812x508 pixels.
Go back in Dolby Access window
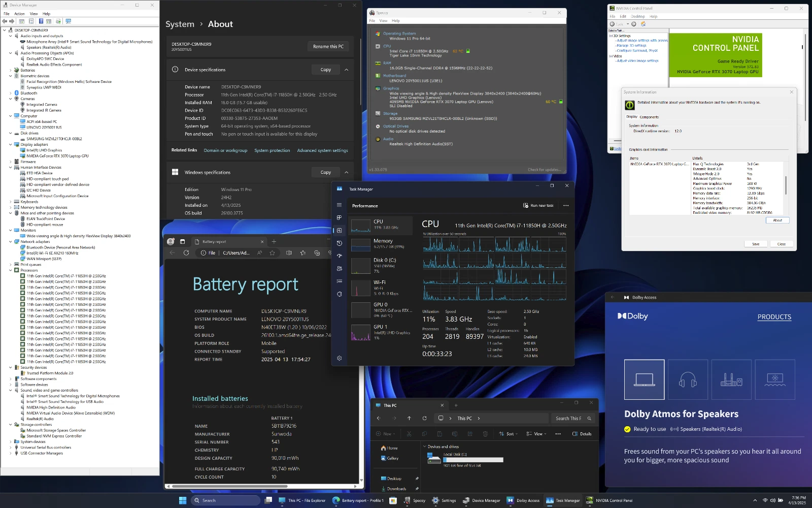(x=613, y=297)
